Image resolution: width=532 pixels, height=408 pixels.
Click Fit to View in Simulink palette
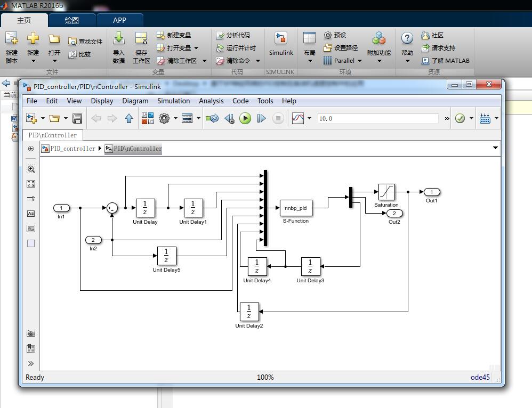[31, 184]
